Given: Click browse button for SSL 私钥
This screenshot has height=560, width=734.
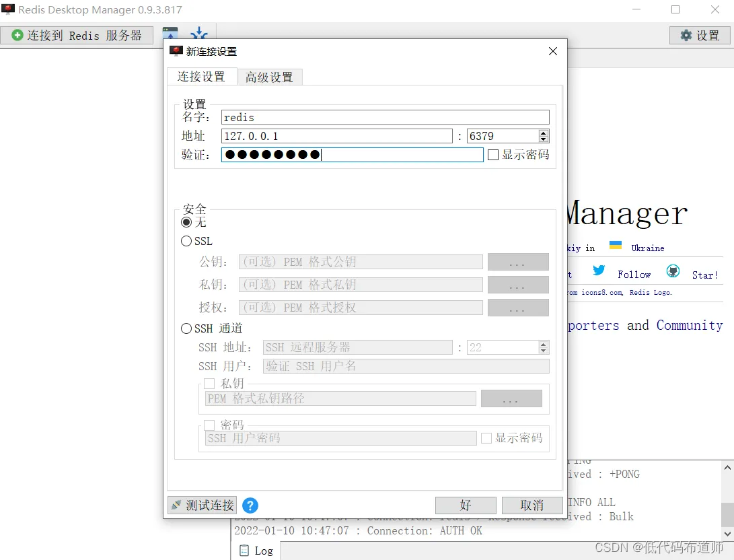Looking at the screenshot, I should [x=518, y=285].
